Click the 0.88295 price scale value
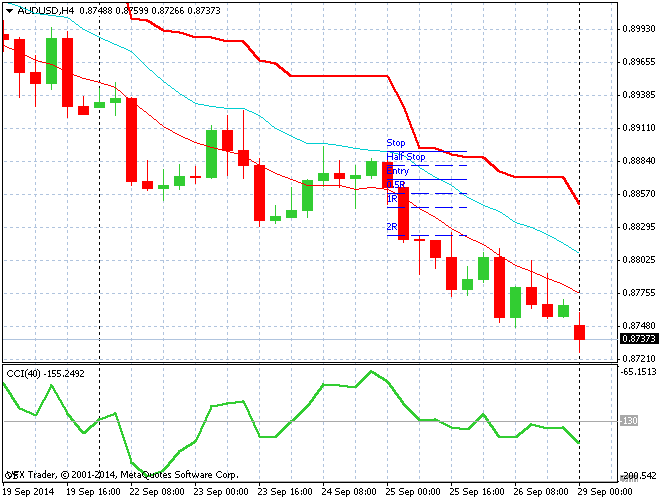 point(639,227)
